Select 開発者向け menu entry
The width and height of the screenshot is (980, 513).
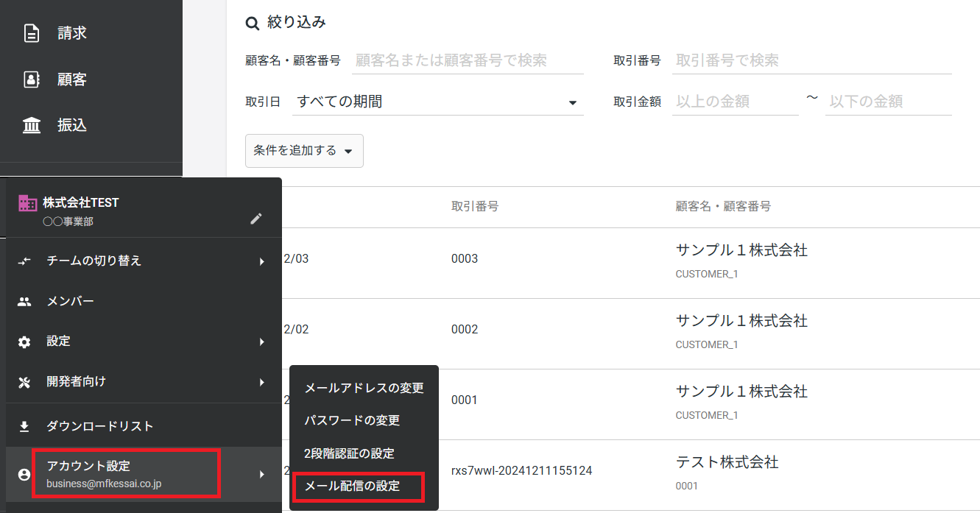point(144,382)
